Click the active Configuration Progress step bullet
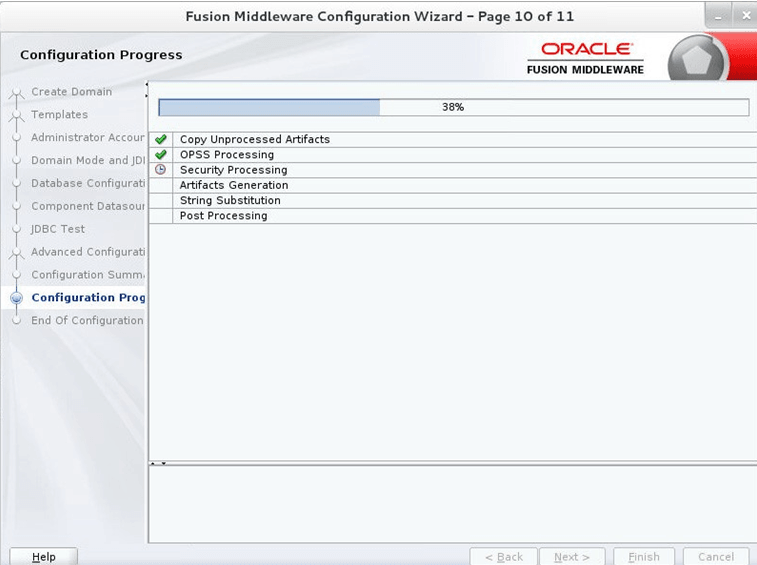Screen dimensions: 757x565 (16, 298)
